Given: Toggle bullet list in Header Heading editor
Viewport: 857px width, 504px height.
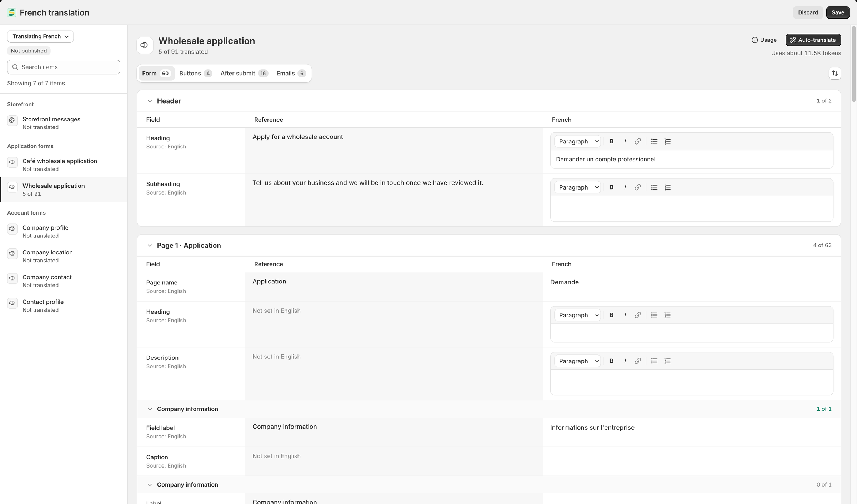Looking at the screenshot, I should click(x=654, y=141).
